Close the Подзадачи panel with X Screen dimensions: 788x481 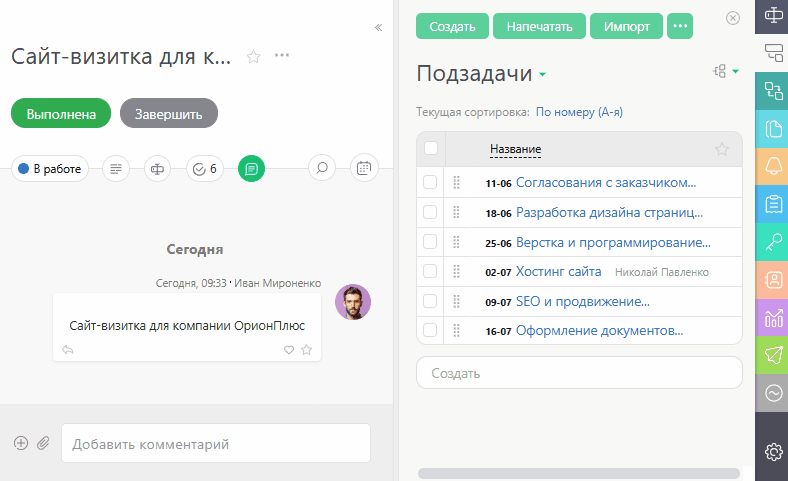[733, 19]
